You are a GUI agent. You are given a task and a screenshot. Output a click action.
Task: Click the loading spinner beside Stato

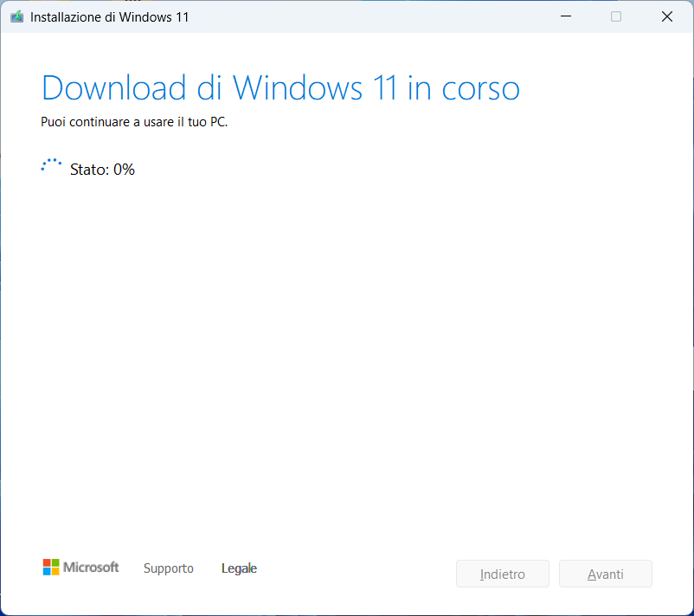point(51,166)
